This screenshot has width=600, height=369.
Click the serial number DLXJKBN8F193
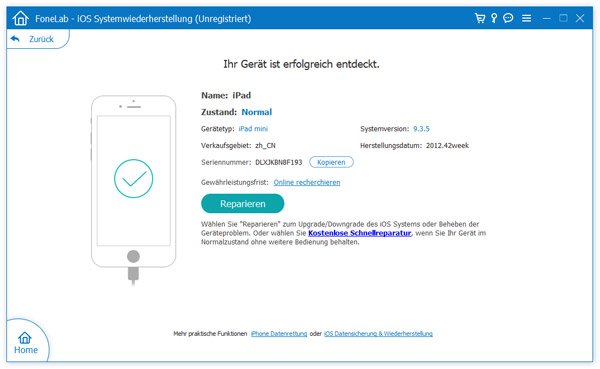(x=279, y=162)
